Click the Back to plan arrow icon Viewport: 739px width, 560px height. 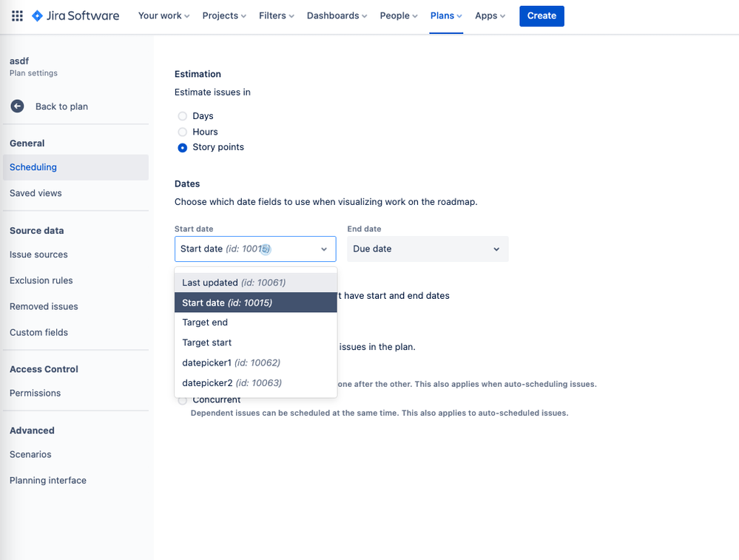pyautogui.click(x=16, y=106)
